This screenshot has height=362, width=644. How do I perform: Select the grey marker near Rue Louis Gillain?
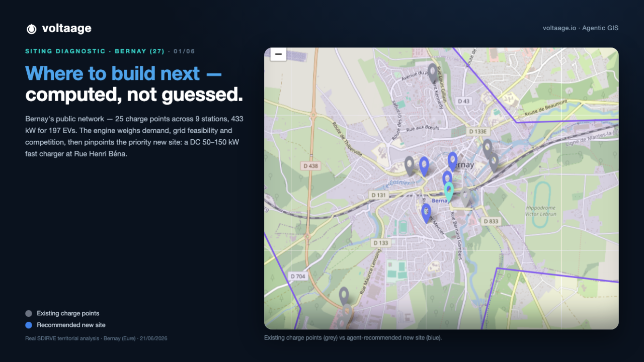point(432,72)
